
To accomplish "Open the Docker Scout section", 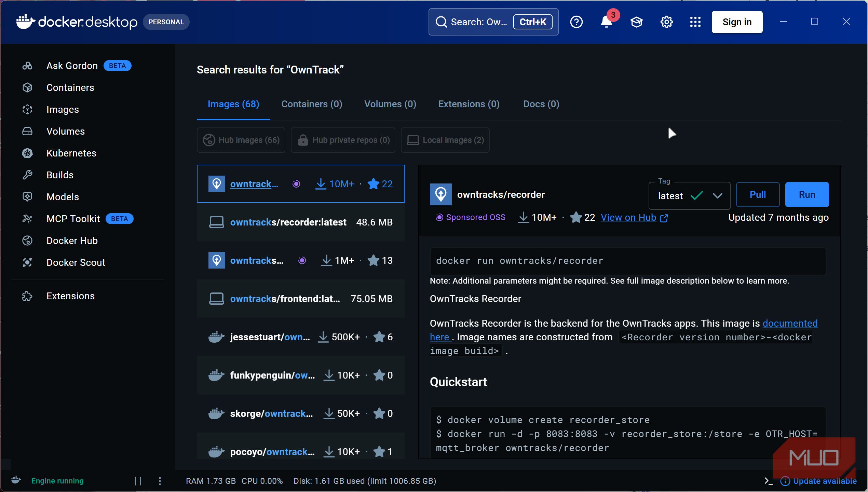I will click(76, 262).
